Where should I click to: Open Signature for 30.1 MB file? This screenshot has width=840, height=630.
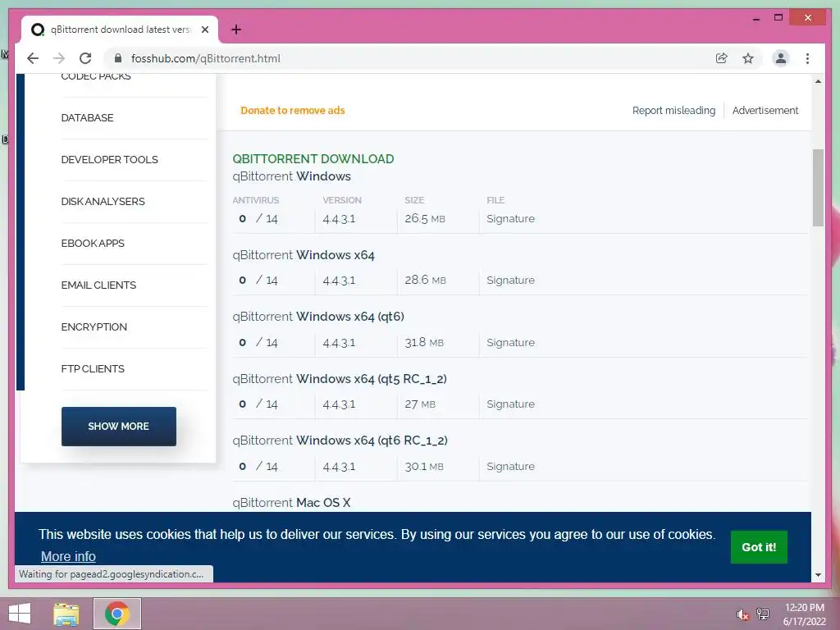click(510, 466)
